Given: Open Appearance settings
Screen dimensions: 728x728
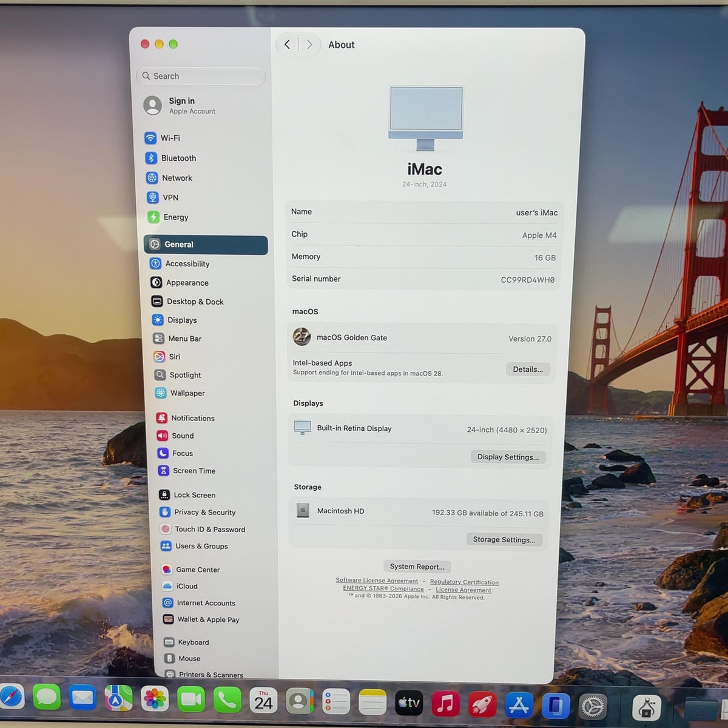Looking at the screenshot, I should [x=180, y=282].
